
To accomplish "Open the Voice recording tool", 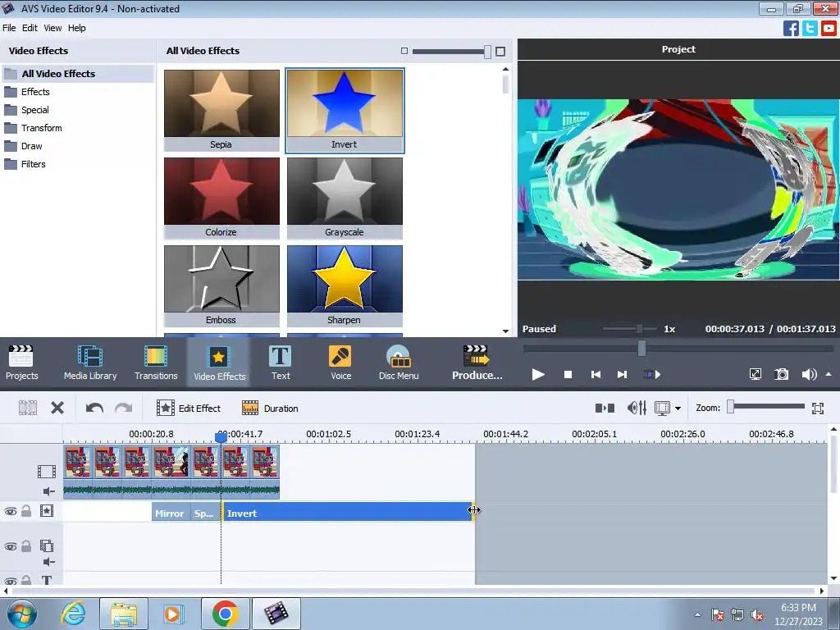I will (340, 362).
